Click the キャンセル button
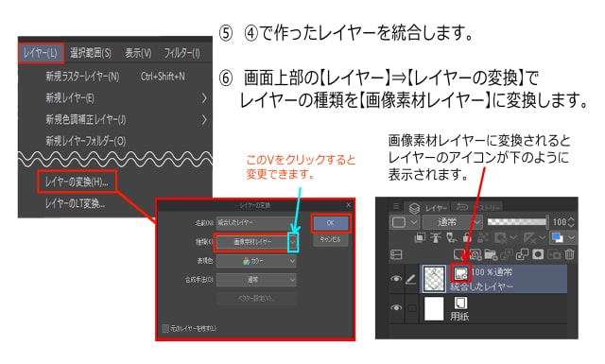Screen dimensions: 605x364 (331, 240)
